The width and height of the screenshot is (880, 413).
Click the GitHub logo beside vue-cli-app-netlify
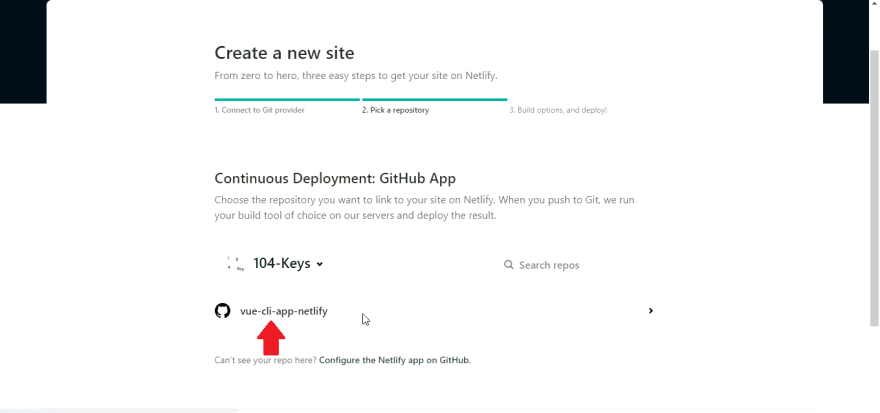222,311
